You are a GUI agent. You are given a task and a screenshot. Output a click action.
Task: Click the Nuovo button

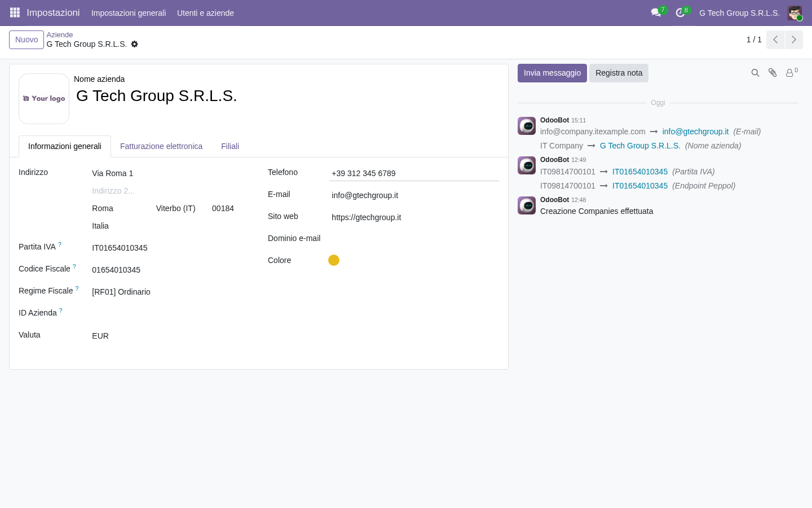pos(27,40)
